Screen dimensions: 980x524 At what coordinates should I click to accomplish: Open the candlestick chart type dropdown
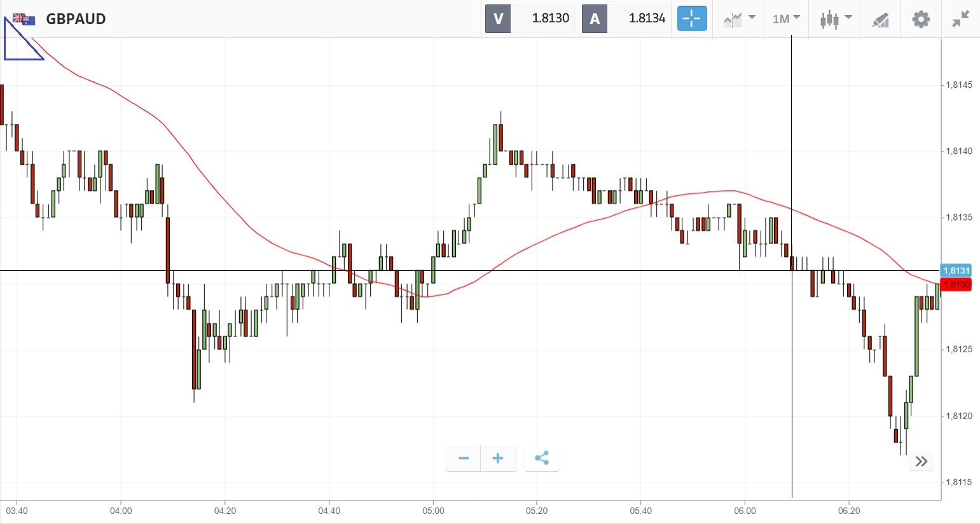pos(835,19)
